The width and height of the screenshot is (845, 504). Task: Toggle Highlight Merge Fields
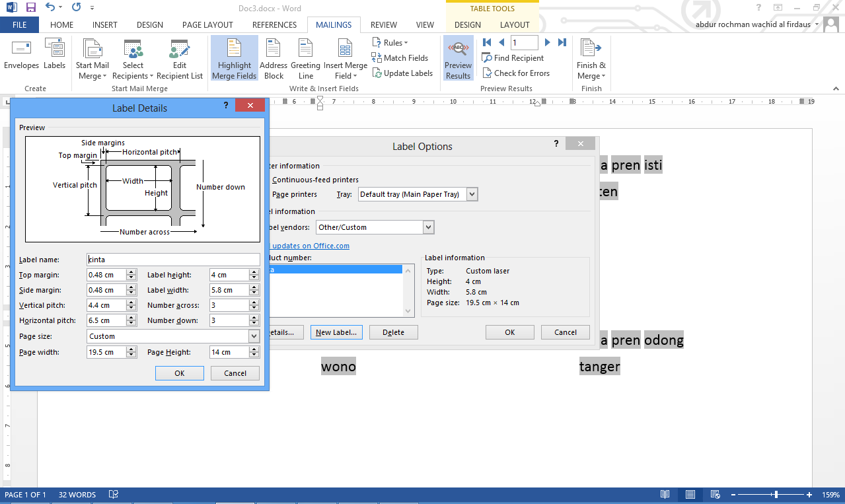[x=234, y=58]
